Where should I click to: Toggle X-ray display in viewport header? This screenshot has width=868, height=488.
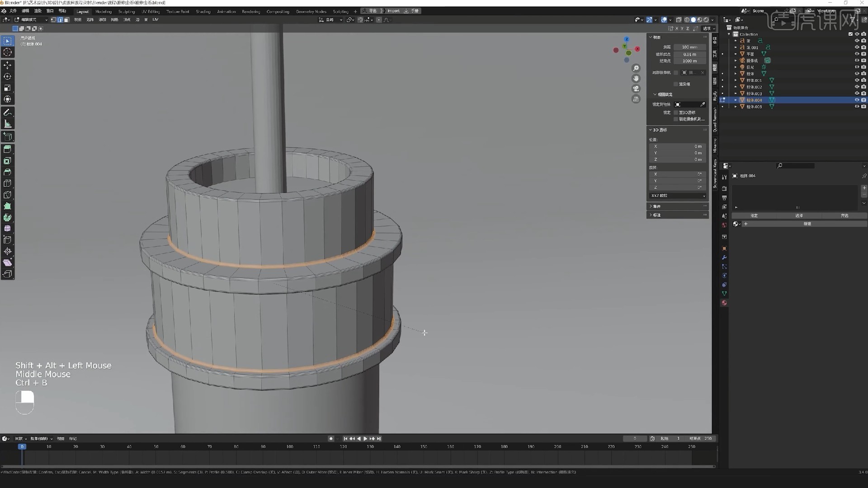click(679, 20)
